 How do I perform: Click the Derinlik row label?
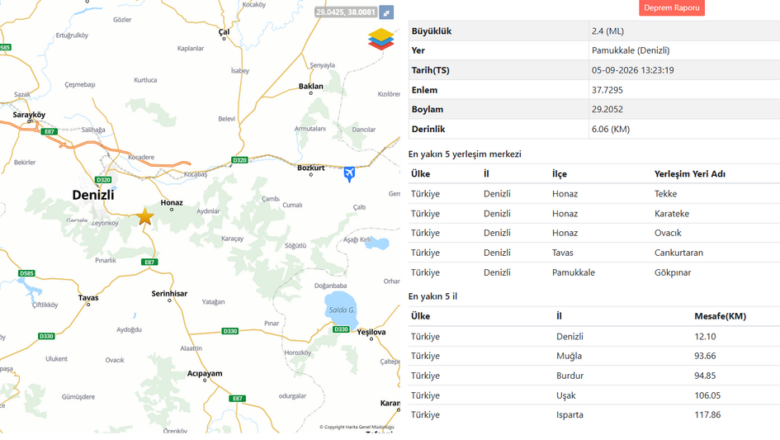[x=428, y=129]
